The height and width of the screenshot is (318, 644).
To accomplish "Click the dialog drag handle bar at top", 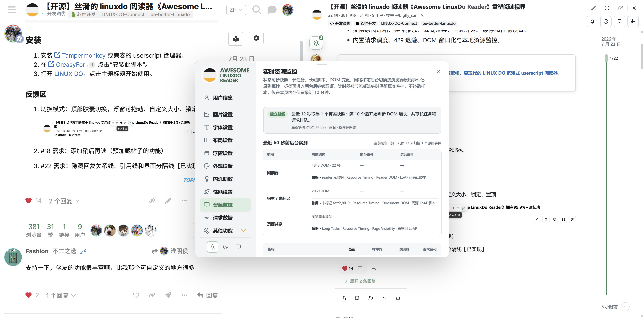I will [x=322, y=64].
